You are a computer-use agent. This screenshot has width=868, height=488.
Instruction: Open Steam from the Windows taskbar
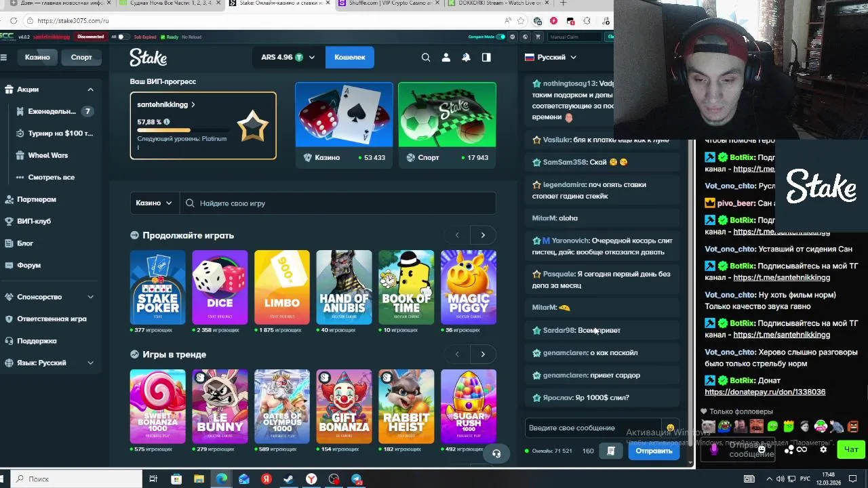click(289, 479)
